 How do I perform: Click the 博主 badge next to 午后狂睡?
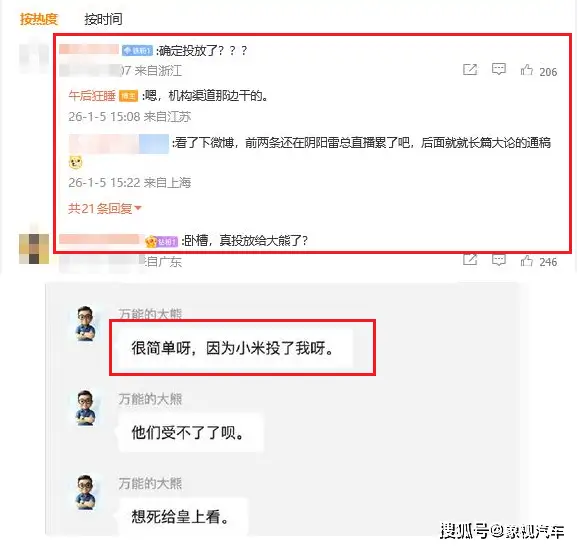(129, 96)
